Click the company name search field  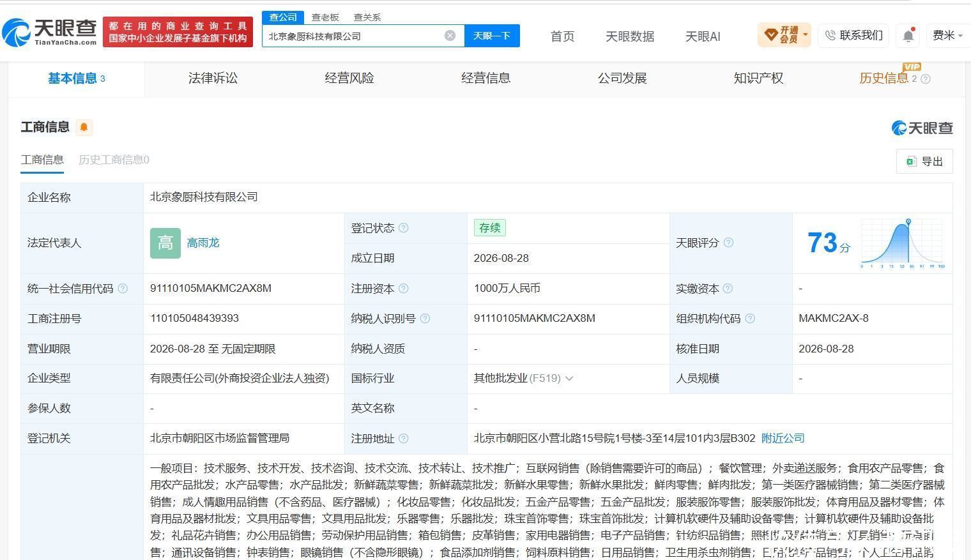(355, 36)
